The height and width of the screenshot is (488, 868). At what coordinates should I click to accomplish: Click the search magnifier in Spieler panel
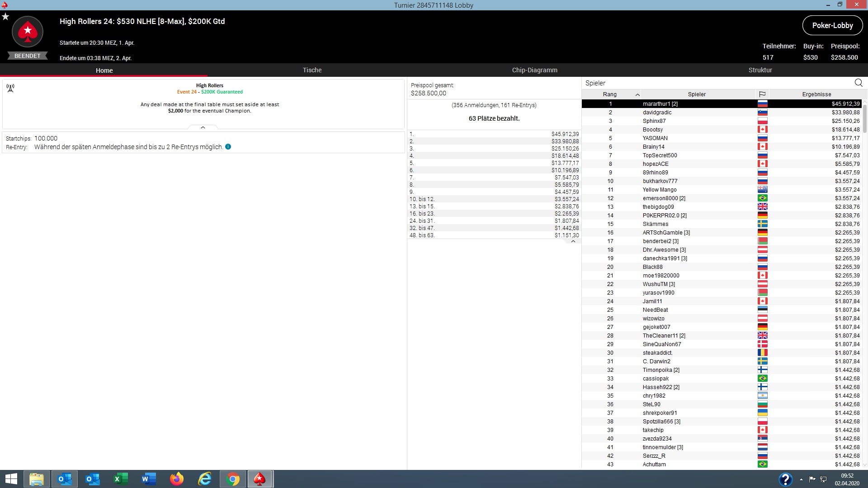coord(859,83)
